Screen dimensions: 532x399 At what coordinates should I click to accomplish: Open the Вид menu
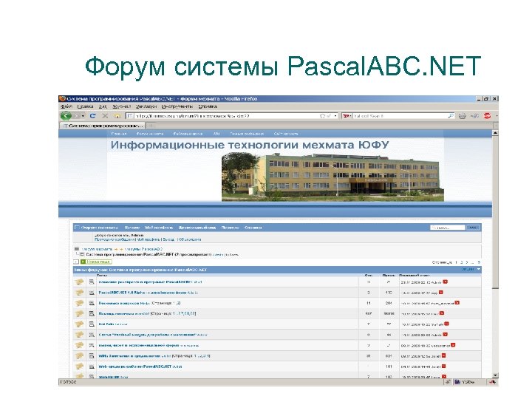pyautogui.click(x=103, y=106)
